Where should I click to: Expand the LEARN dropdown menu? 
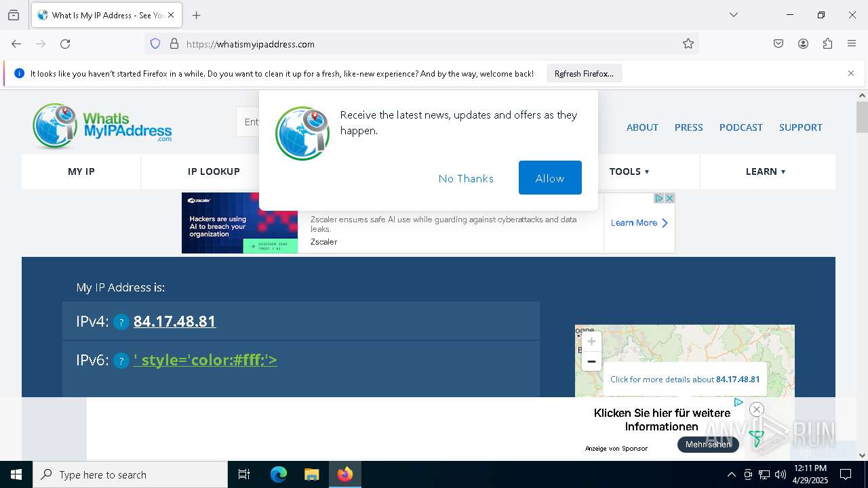(x=766, y=171)
